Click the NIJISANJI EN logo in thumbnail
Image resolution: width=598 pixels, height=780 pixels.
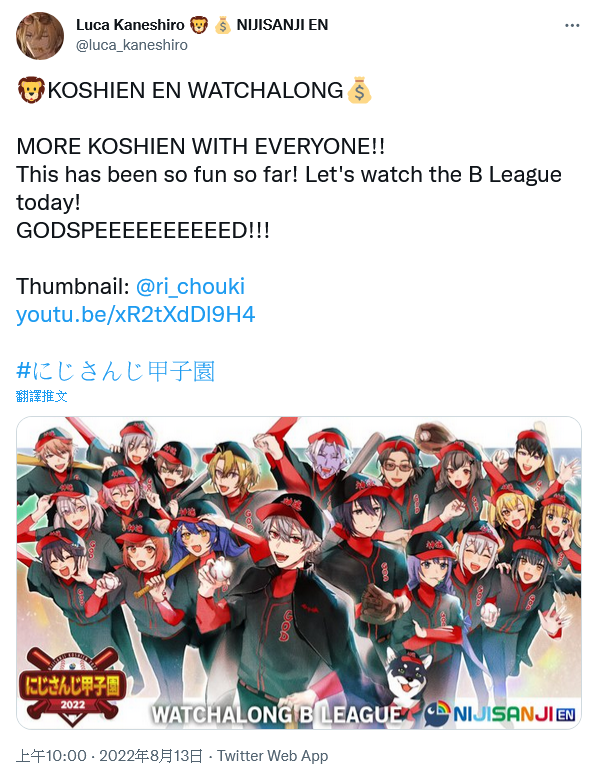coord(500,714)
